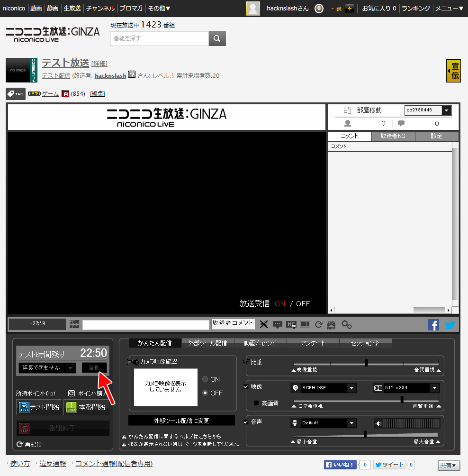Open the 違反通報 report link
468x476 pixels.
coord(53,464)
